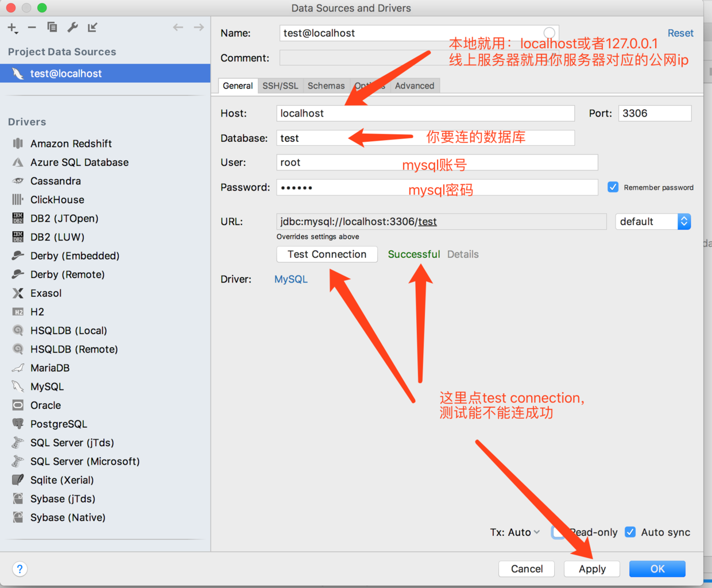
Task: Switch to the Advanced tab
Action: click(415, 86)
